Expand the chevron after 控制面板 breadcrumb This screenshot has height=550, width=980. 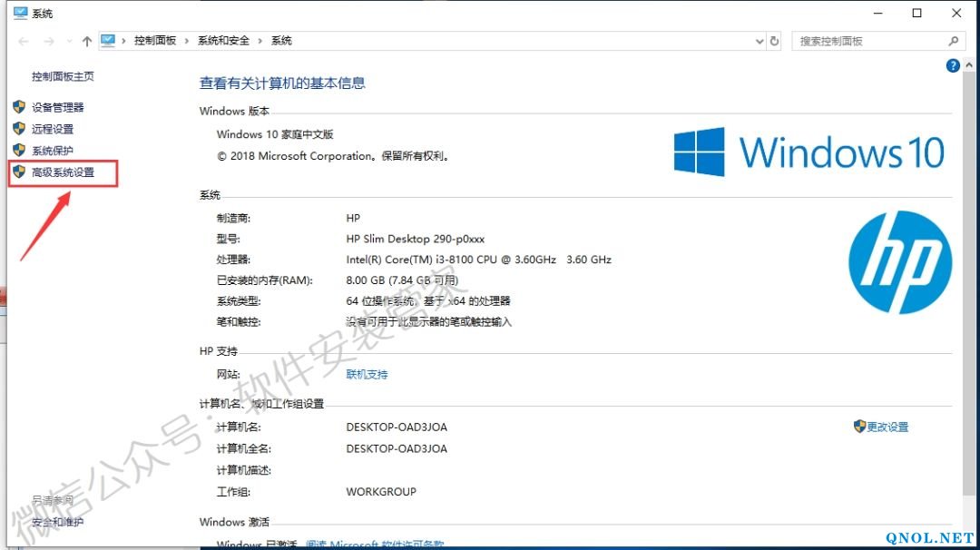point(188,41)
